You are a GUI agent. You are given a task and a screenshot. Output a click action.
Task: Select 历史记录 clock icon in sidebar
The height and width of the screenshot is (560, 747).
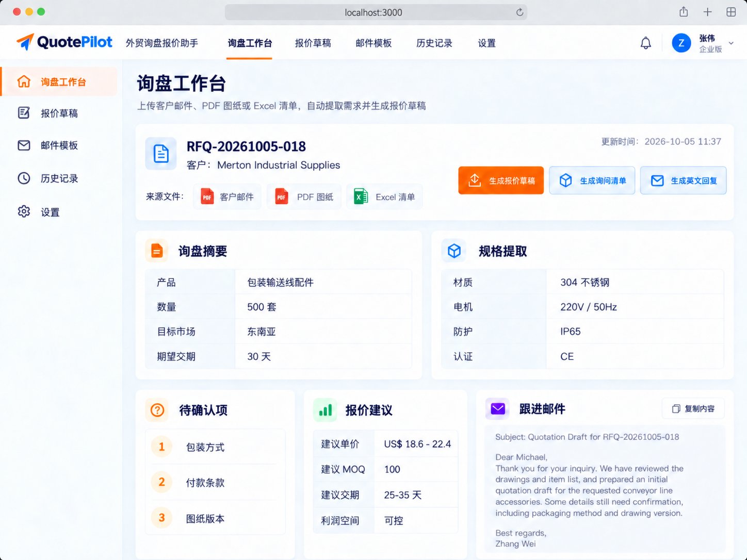(x=24, y=178)
